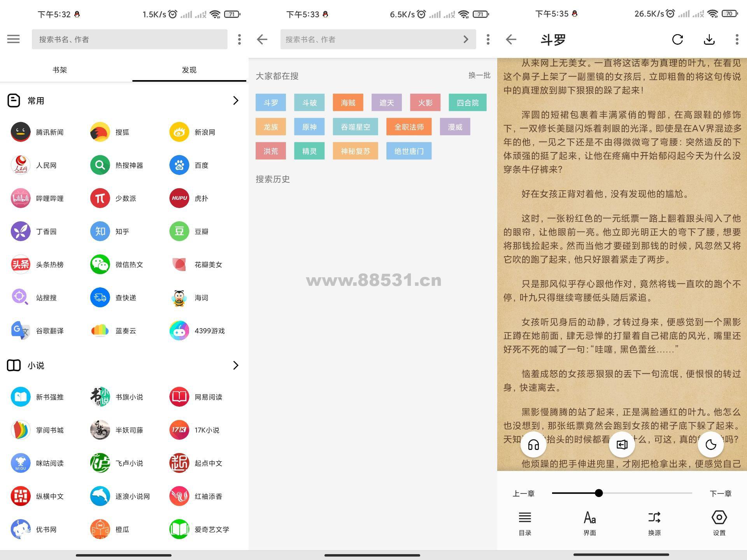Go to 下一章 next chapter
The width and height of the screenshot is (747, 560).
tap(721, 494)
